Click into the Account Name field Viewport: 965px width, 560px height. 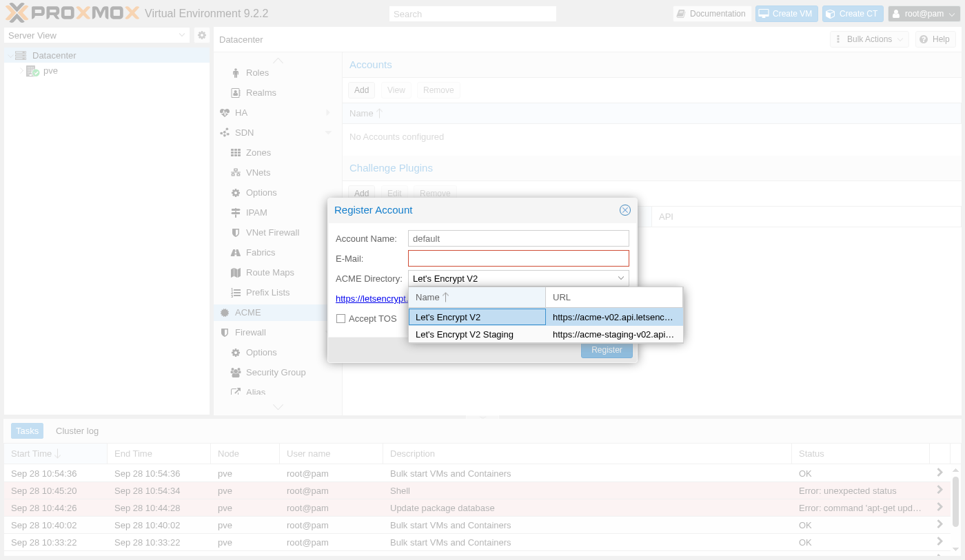point(518,238)
